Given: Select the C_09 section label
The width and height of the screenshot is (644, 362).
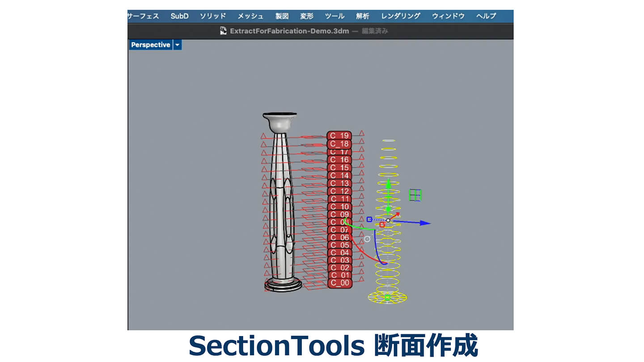Looking at the screenshot, I should [339, 215].
